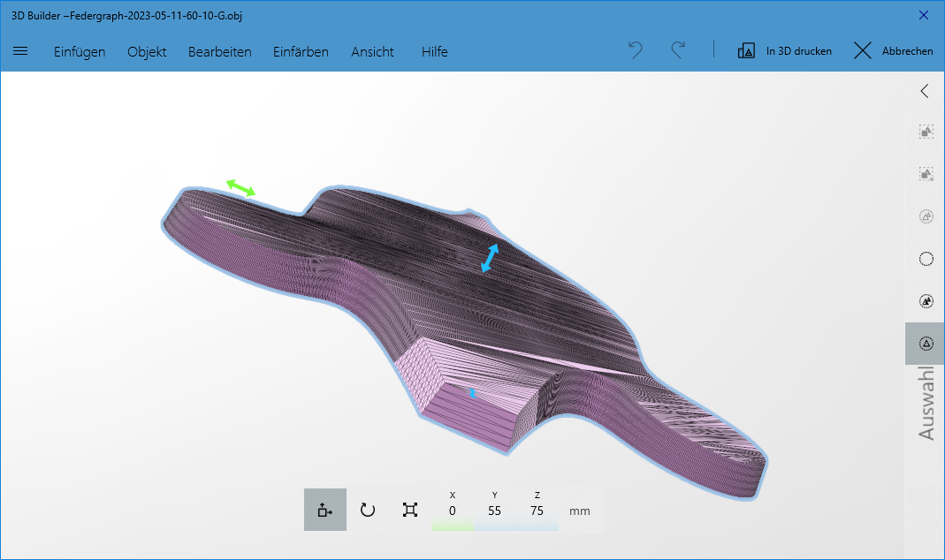
Task: Select the Scale tool
Action: (x=410, y=510)
